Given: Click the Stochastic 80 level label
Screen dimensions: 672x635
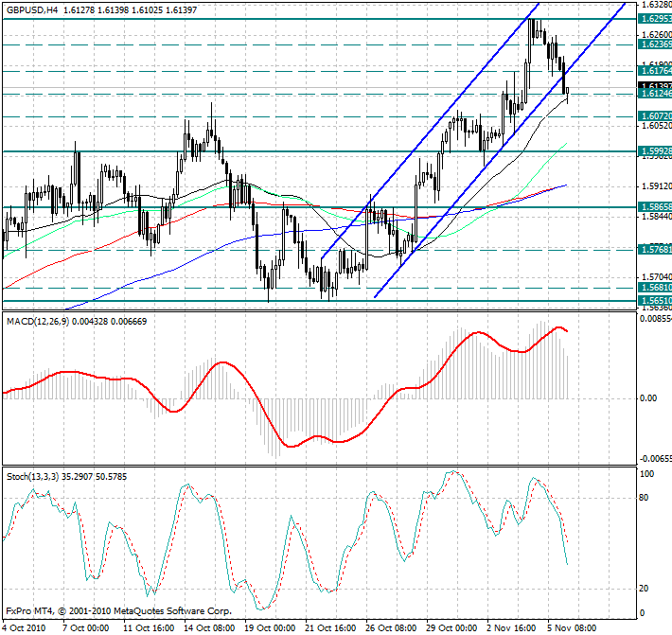Looking at the screenshot, I should pyautogui.click(x=644, y=498).
